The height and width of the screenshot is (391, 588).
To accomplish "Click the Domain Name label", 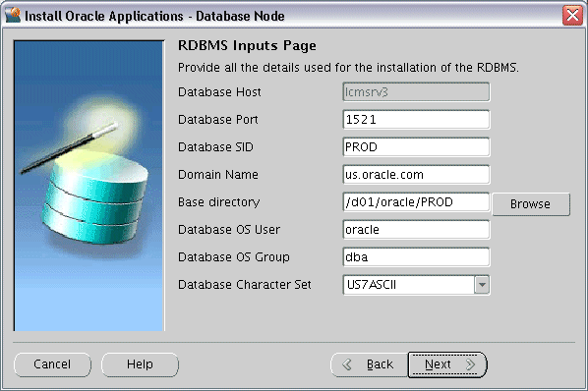I will 218,175.
